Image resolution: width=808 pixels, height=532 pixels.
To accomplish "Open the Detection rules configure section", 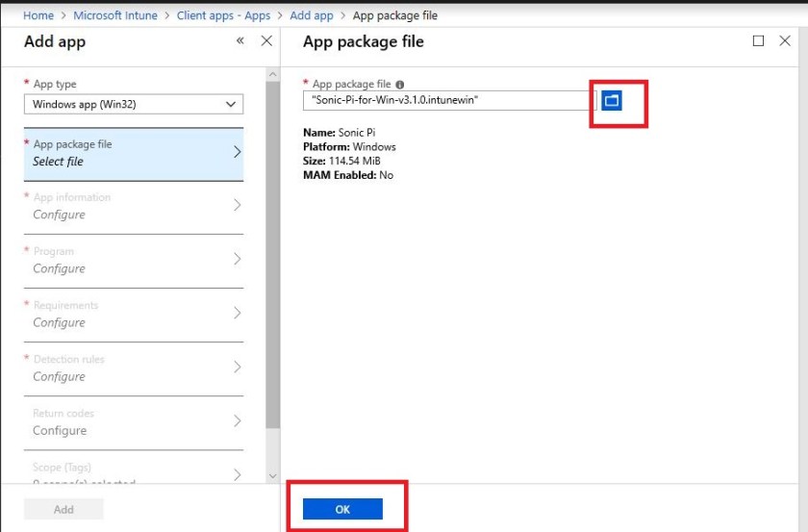I will click(134, 367).
